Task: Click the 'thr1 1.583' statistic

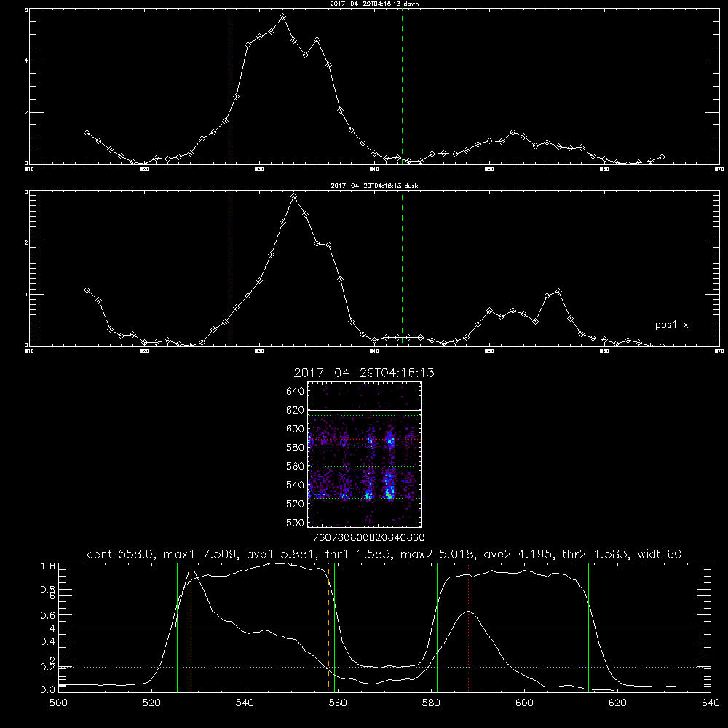Action: click(359, 554)
